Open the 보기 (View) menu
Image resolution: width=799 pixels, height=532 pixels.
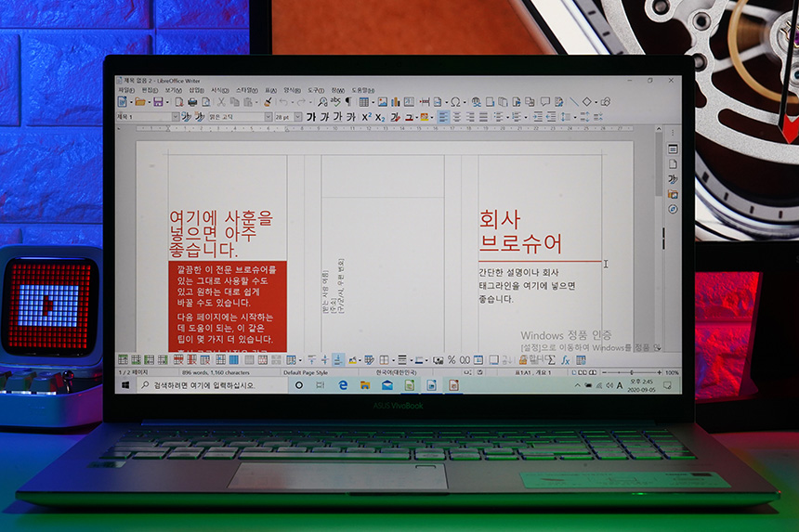pos(173,90)
